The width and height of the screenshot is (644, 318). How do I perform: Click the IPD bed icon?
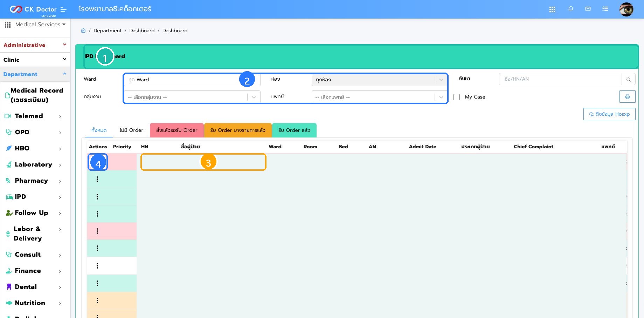[x=9, y=197]
